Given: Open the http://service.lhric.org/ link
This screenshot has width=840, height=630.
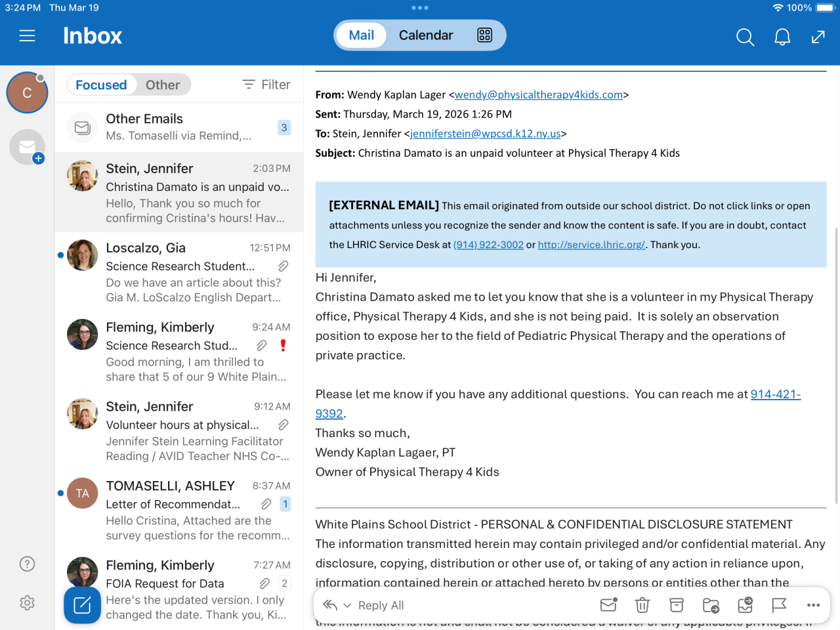Looking at the screenshot, I should pos(591,245).
